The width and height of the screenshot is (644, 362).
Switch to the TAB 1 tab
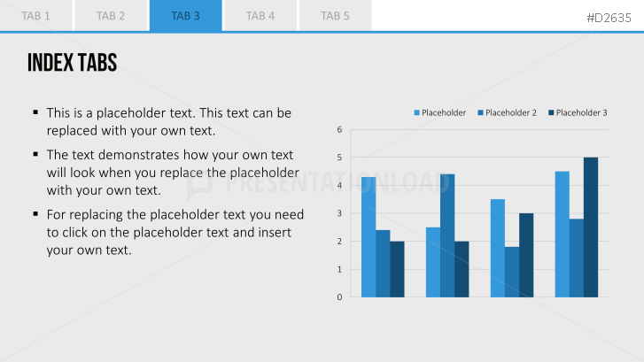pyautogui.click(x=35, y=16)
